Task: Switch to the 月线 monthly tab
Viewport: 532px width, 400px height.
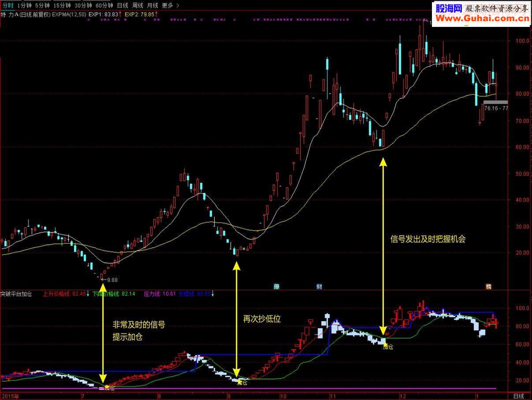Action: (153, 5)
